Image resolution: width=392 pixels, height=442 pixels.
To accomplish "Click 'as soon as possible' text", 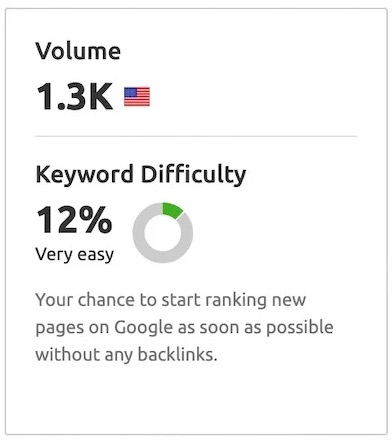I will click(x=255, y=328).
